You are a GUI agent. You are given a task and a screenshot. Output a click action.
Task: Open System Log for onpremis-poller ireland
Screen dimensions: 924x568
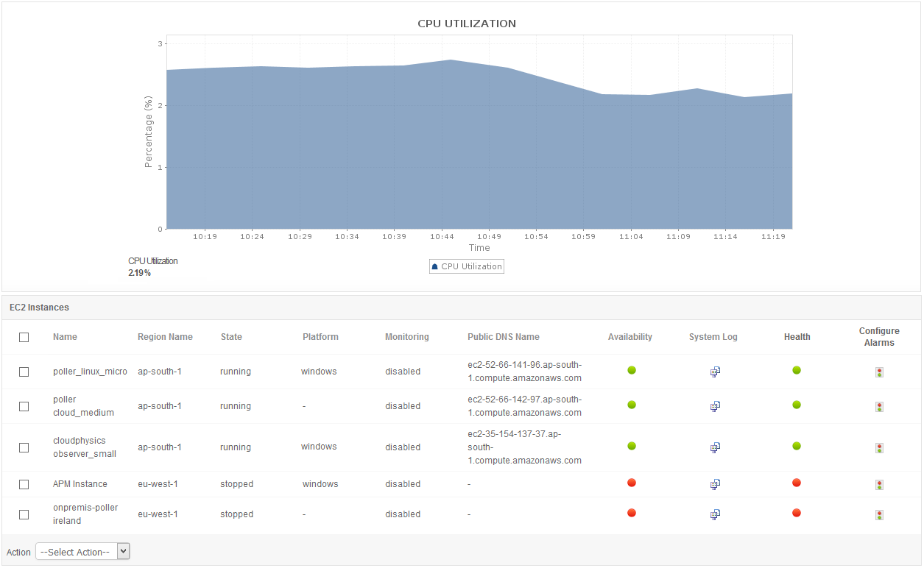pos(714,514)
